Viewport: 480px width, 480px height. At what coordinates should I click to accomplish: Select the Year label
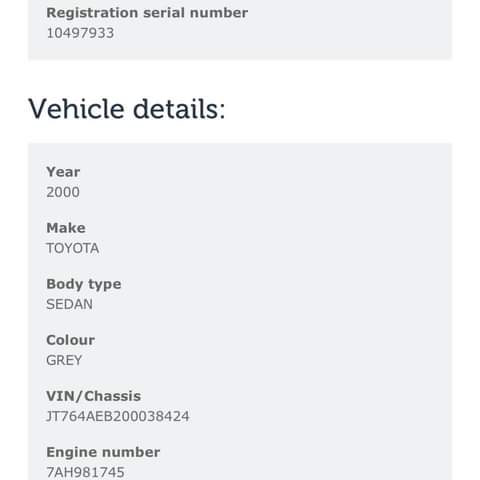click(x=63, y=172)
